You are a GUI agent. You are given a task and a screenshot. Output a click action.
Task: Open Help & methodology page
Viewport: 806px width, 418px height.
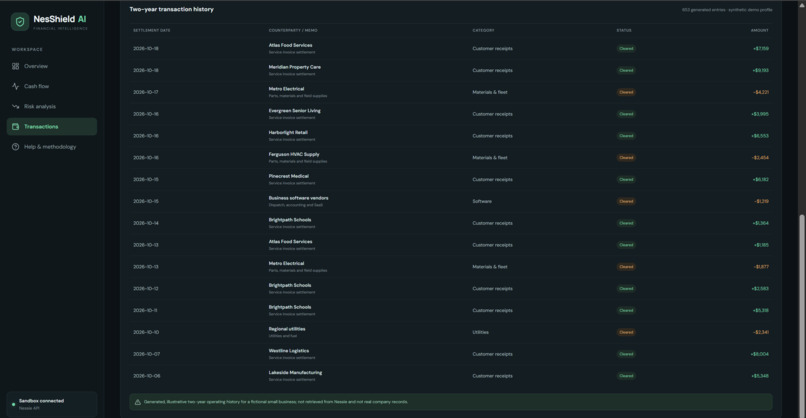(52, 147)
